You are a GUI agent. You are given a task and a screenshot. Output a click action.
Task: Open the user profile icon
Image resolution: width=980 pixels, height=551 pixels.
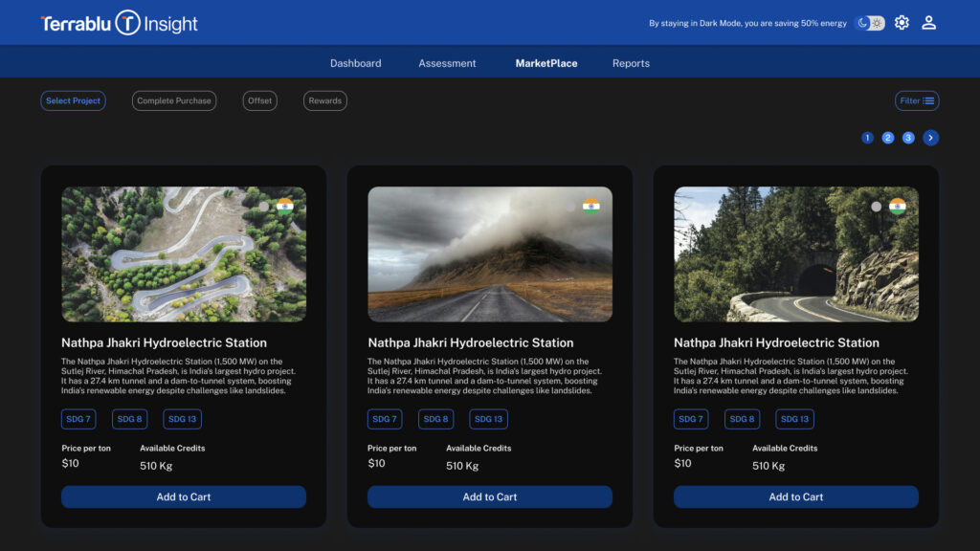click(x=928, y=23)
